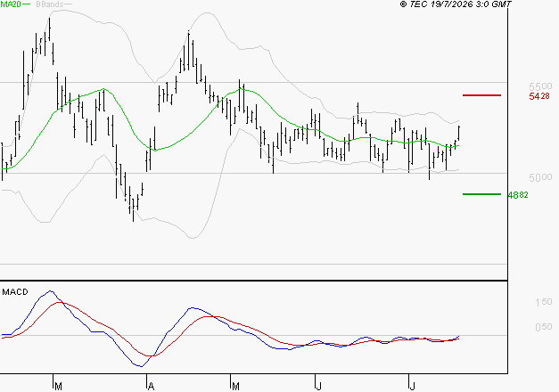Click the MACD 0.50 scale label
The image size is (559, 392).
point(544,327)
